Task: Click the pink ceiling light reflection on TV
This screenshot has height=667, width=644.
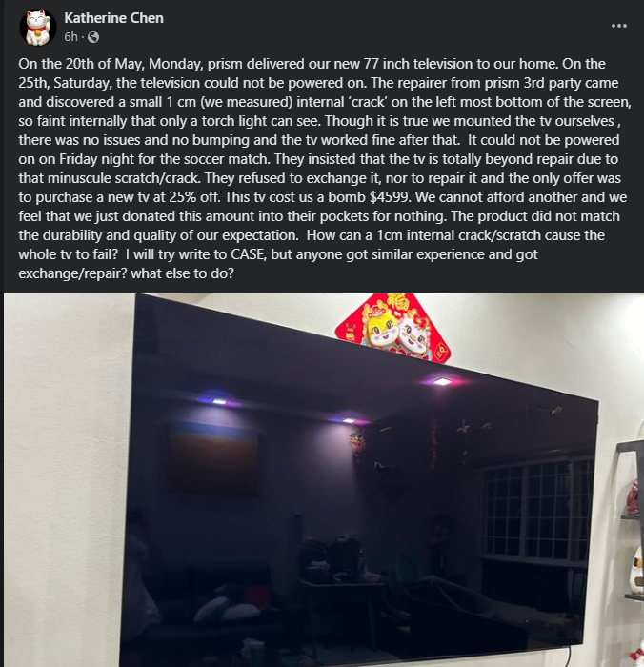Action: click(x=442, y=381)
